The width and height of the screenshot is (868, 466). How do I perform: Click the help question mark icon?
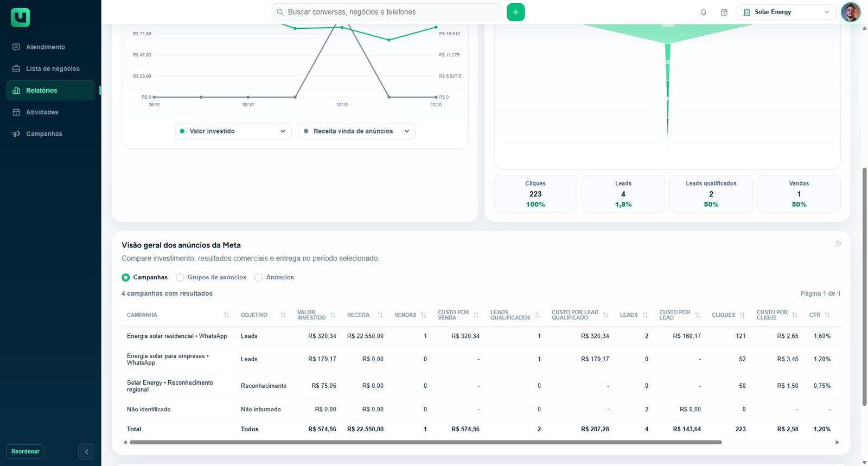click(x=838, y=244)
